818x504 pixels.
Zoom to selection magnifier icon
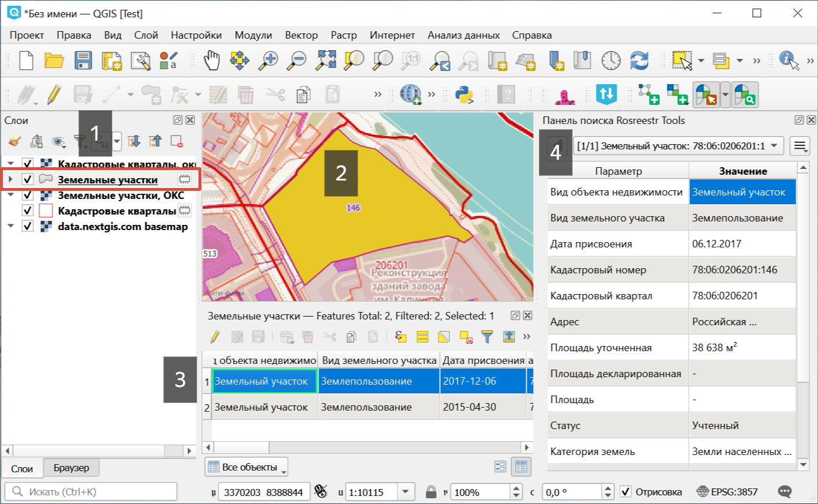tap(354, 60)
